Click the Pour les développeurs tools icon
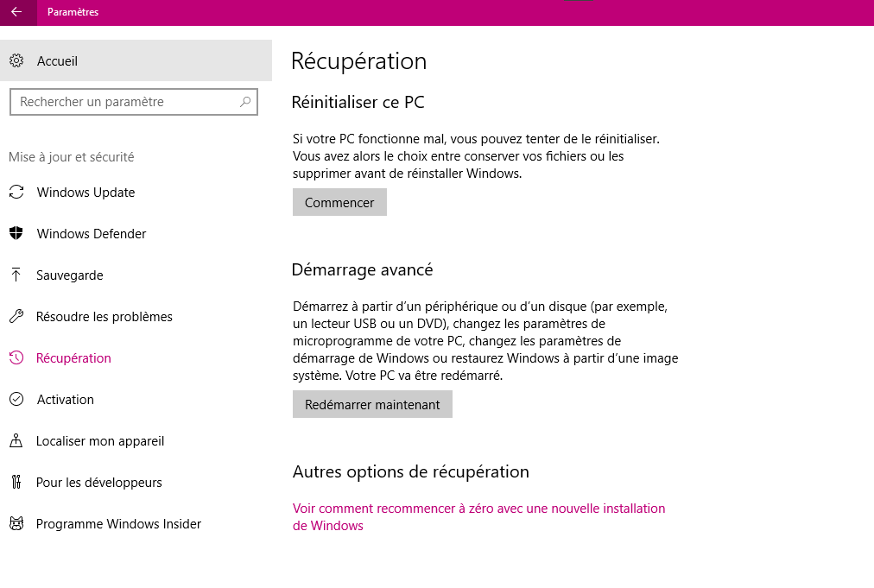This screenshot has height=588, width=874. (x=16, y=482)
